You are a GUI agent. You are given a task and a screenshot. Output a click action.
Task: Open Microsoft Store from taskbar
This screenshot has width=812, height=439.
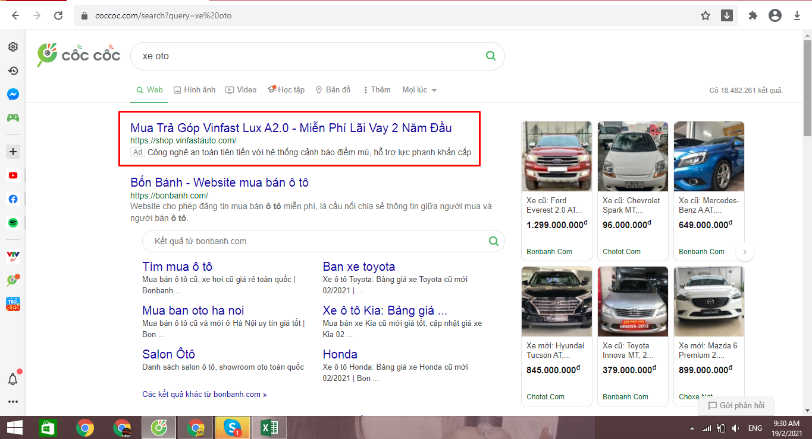pos(48,428)
